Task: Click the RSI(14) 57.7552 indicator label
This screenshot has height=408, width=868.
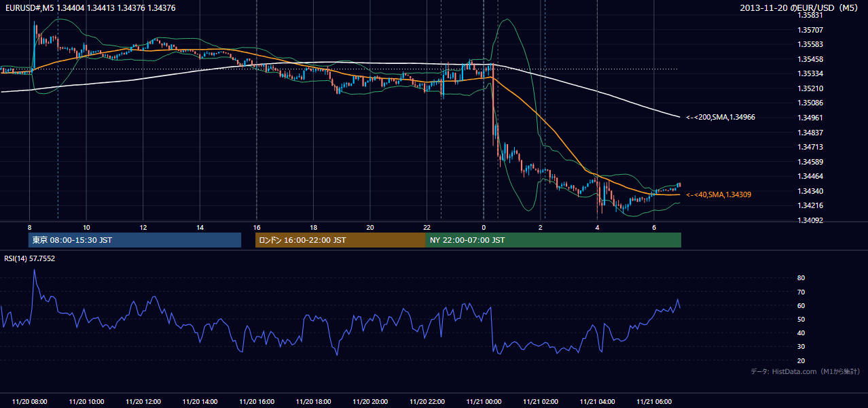Action: pyautogui.click(x=29, y=258)
